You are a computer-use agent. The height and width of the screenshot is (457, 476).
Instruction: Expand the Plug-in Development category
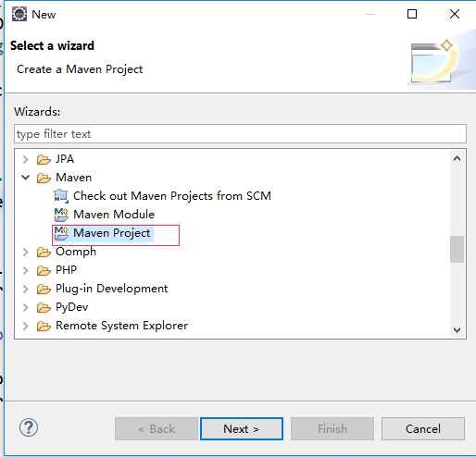pyautogui.click(x=26, y=289)
